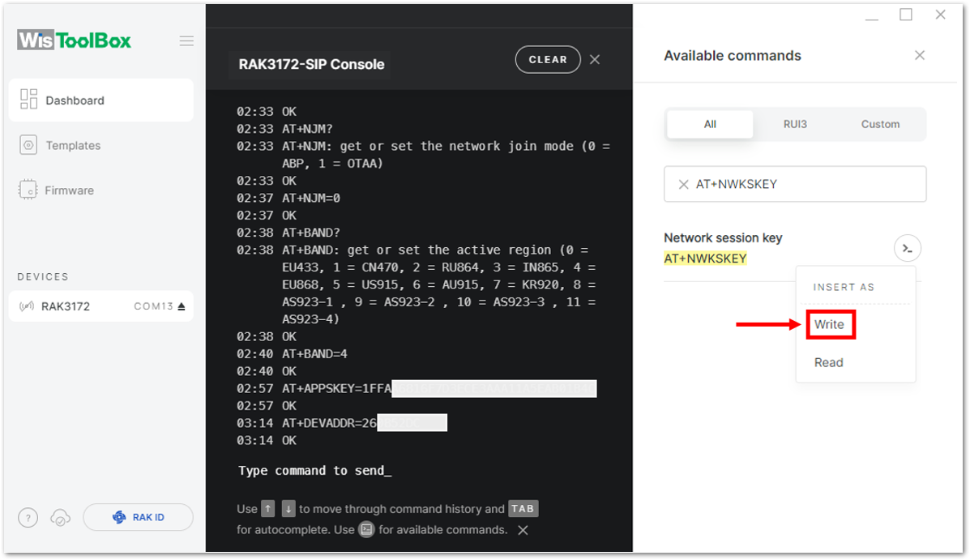Click the TAB key hint
This screenshot has height=560, width=970.
click(x=523, y=509)
